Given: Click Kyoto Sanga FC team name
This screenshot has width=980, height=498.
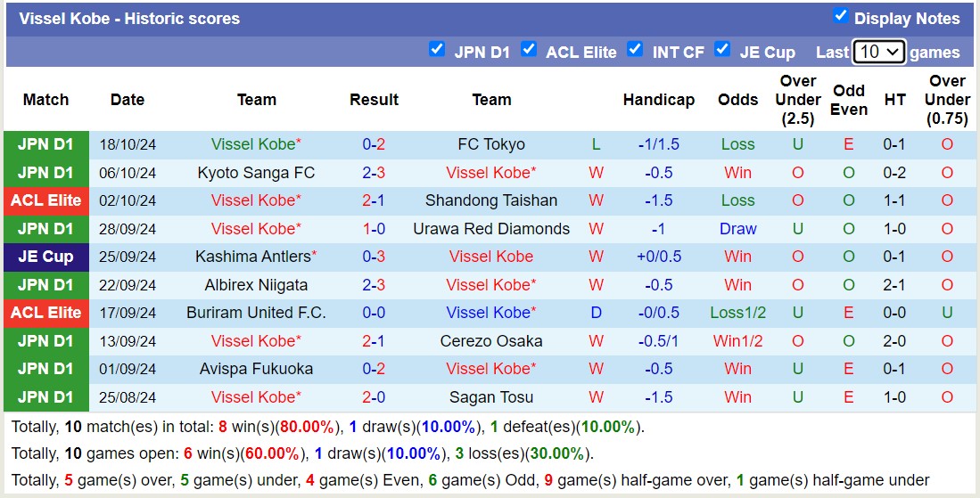Looking at the screenshot, I should (256, 173).
